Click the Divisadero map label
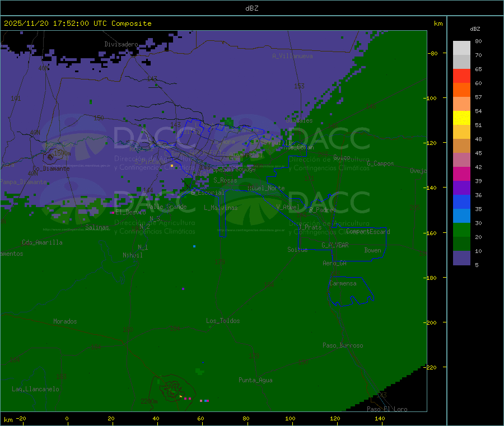This screenshot has width=504, height=426. tap(121, 44)
